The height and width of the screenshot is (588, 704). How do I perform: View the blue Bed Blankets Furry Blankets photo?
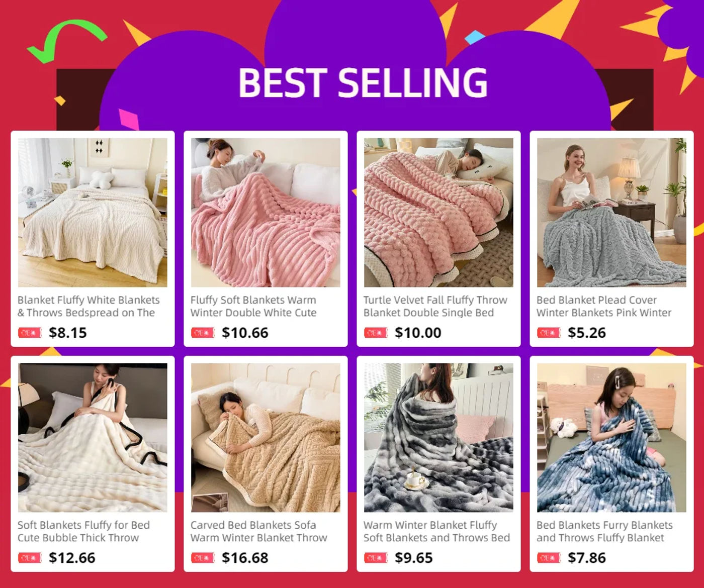tap(611, 438)
